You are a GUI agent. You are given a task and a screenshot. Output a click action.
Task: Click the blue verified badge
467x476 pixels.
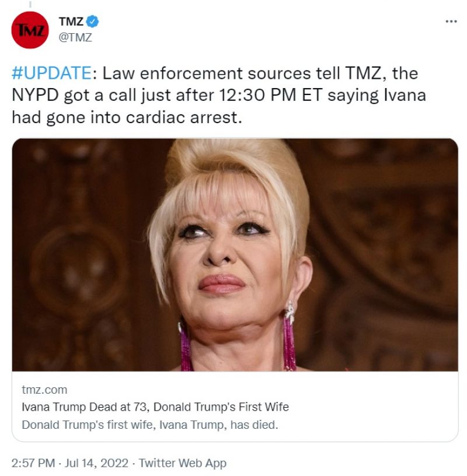pyautogui.click(x=92, y=22)
